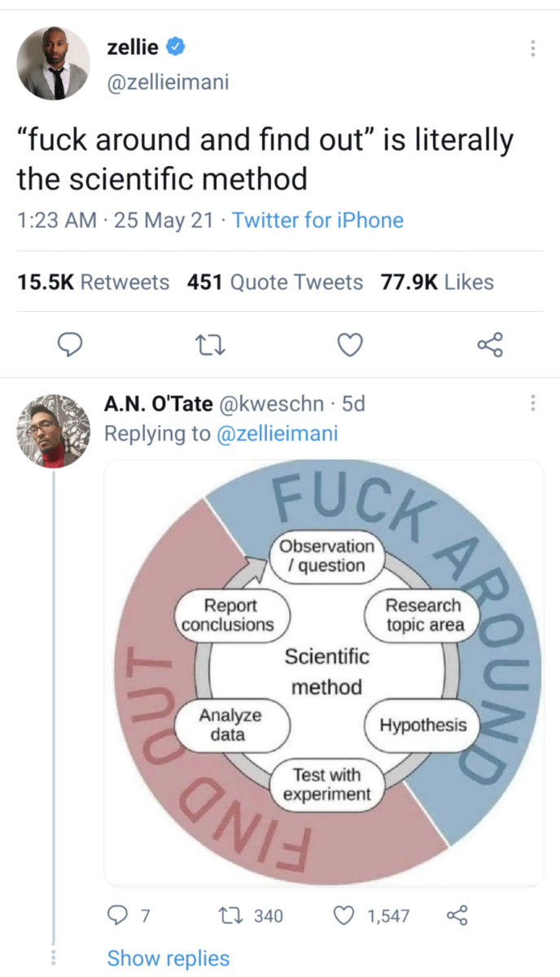
Task: Enlarge the scientific method diagram image
Action: pyautogui.click(x=324, y=673)
